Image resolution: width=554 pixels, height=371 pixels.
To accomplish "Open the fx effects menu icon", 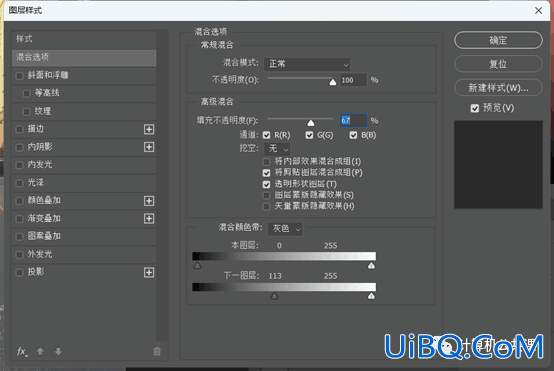I will point(22,351).
